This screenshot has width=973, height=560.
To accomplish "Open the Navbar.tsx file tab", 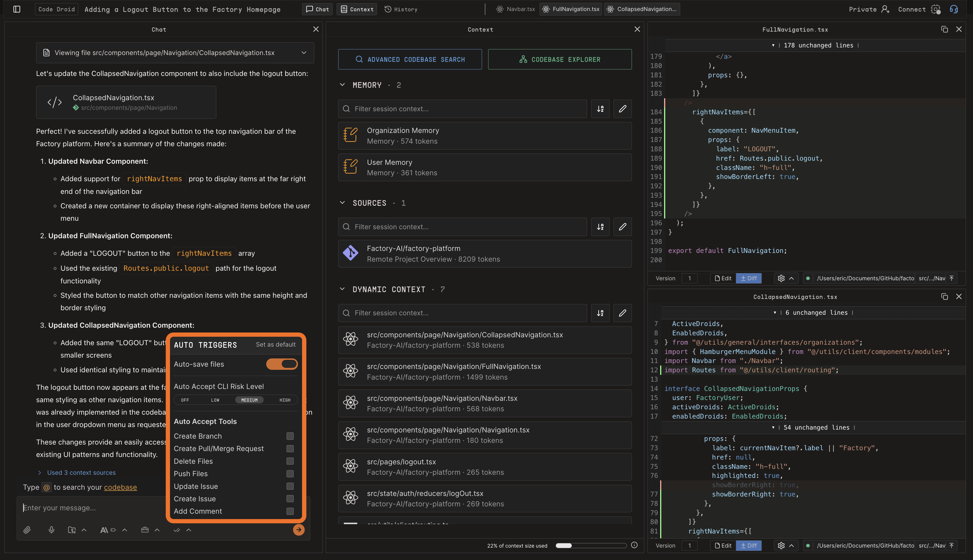I will pos(516,9).
